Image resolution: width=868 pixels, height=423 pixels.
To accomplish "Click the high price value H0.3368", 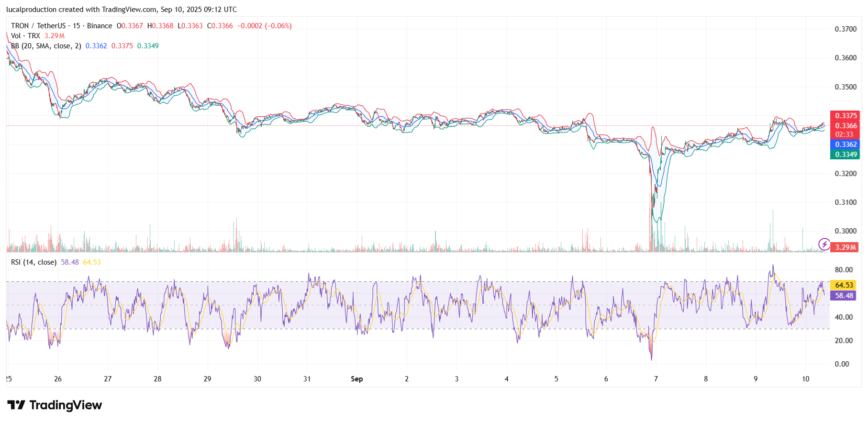I will [x=160, y=26].
